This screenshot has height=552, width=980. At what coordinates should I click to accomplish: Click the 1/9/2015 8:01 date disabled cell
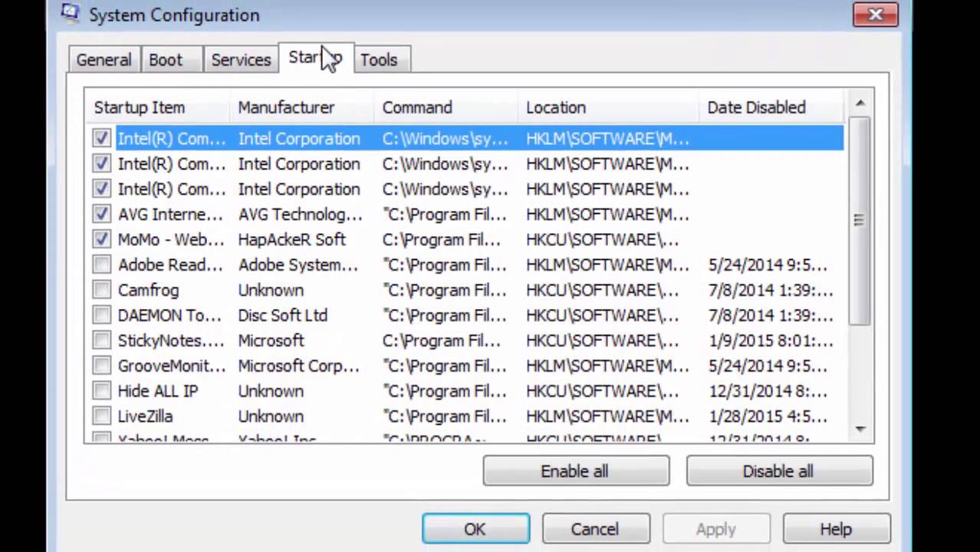coord(771,340)
